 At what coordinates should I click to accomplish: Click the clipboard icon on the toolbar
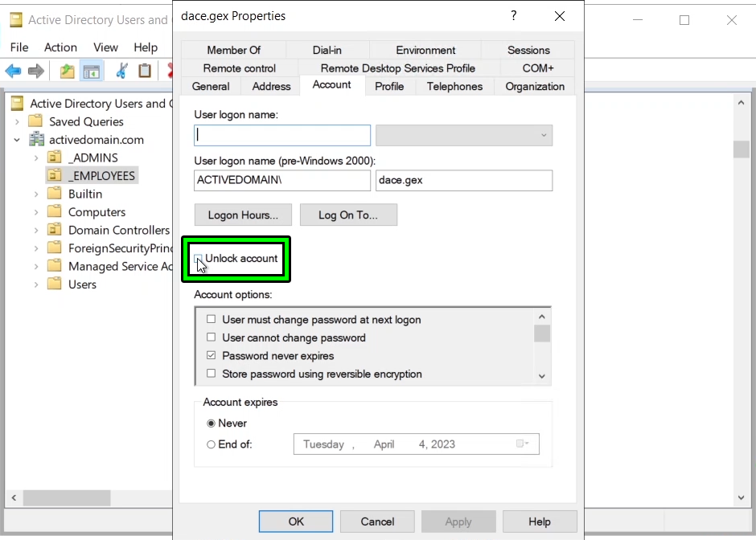click(145, 71)
